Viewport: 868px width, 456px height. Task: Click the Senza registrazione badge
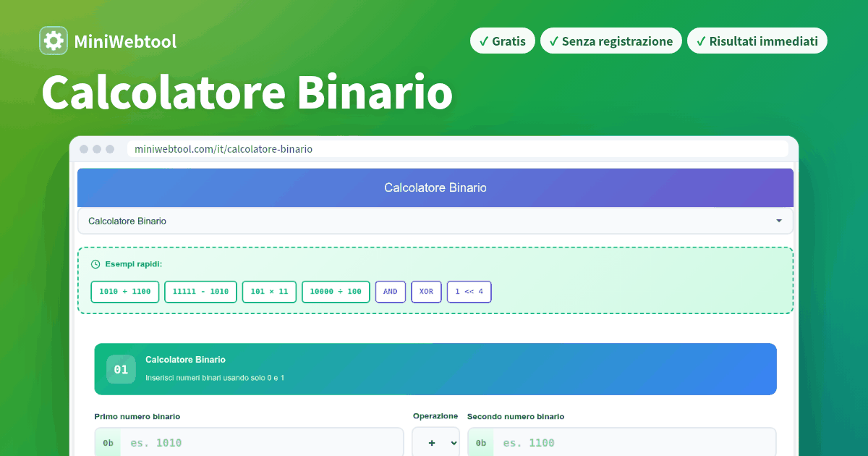[x=610, y=41]
